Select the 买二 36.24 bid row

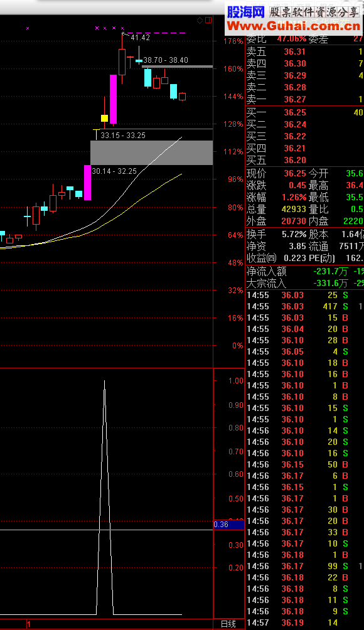coord(304,124)
